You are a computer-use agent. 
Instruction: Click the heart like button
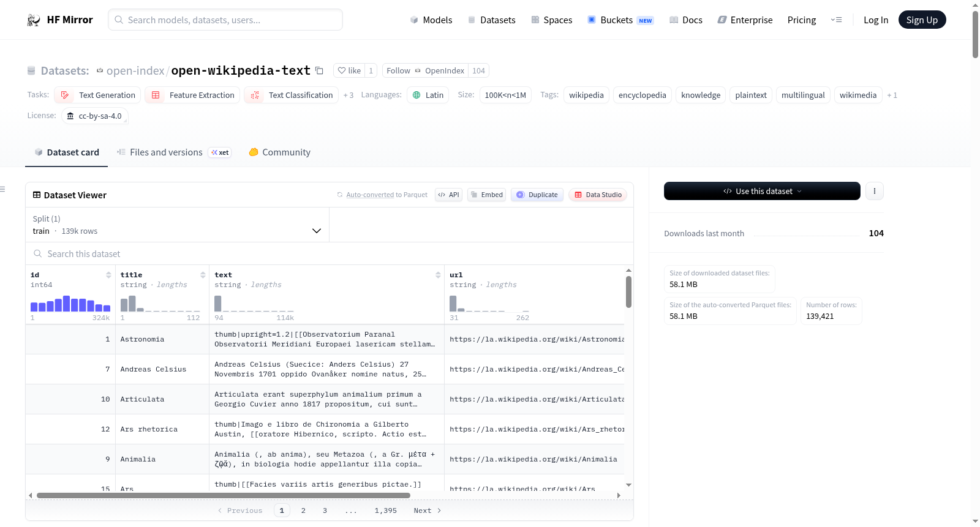[x=349, y=70]
